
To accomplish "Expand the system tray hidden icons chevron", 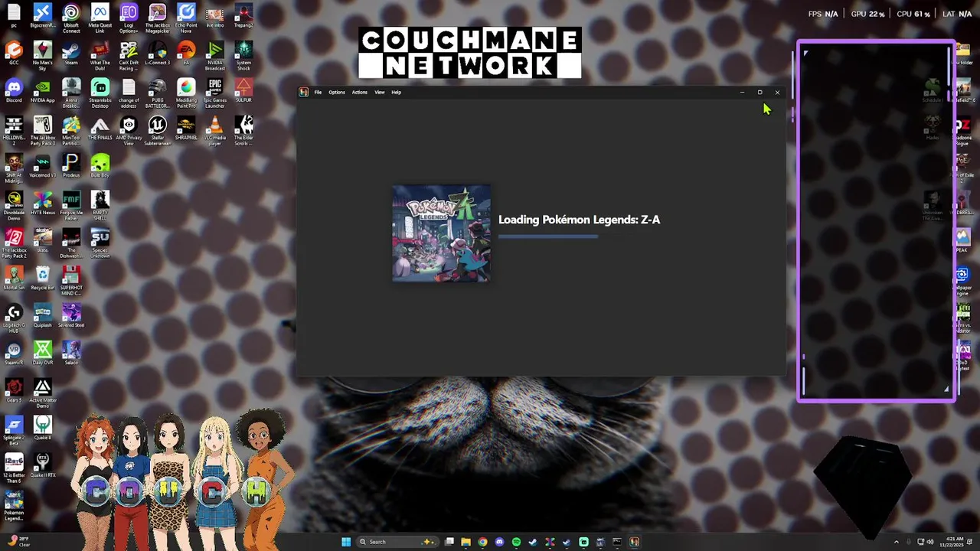I will tap(897, 542).
